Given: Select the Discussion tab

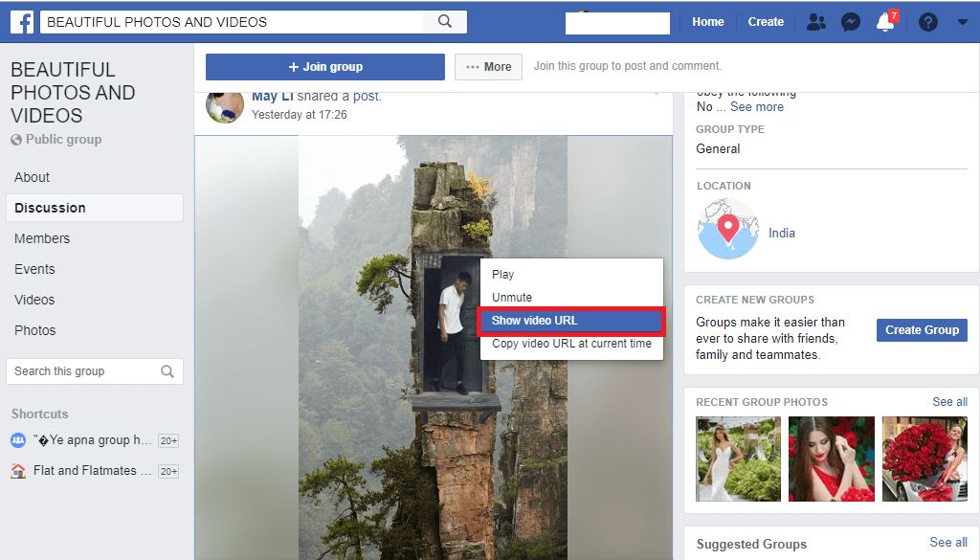Looking at the screenshot, I should pos(95,208).
